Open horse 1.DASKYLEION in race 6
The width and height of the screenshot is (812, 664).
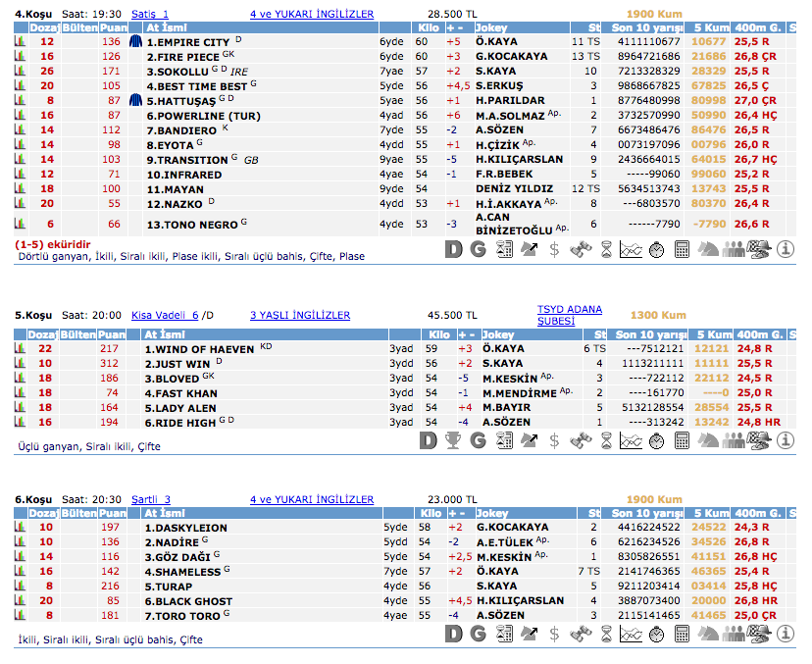pos(186,527)
